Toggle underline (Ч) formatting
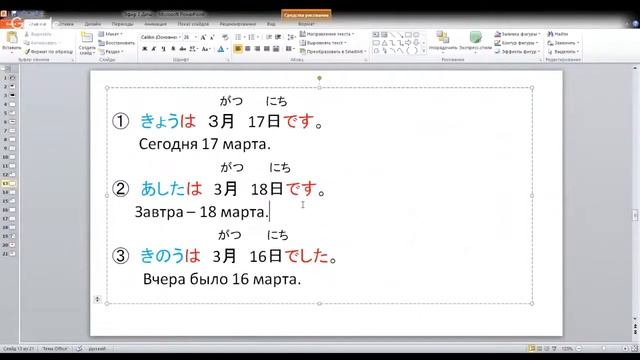The width and height of the screenshot is (640, 360). (x=163, y=49)
